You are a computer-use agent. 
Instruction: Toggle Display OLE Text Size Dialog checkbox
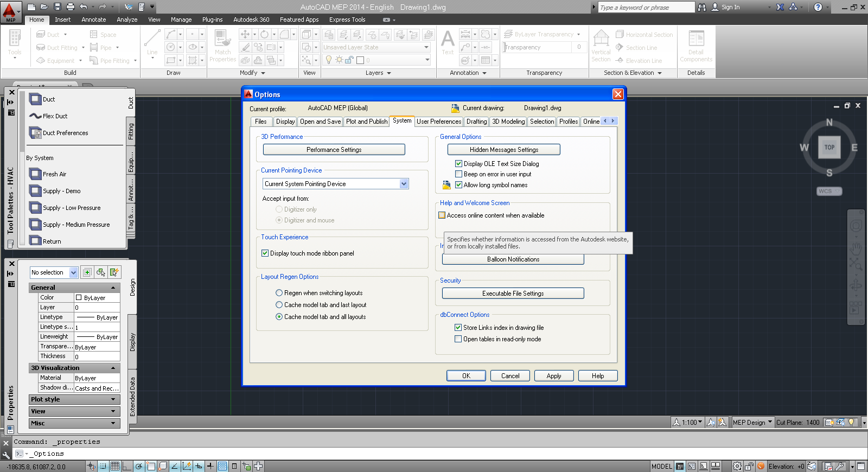(x=458, y=163)
